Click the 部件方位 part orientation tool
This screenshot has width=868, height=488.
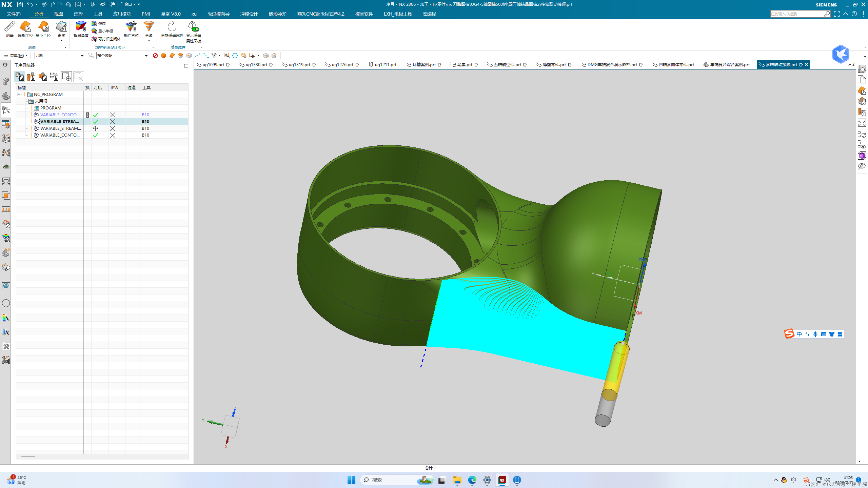coord(131,29)
